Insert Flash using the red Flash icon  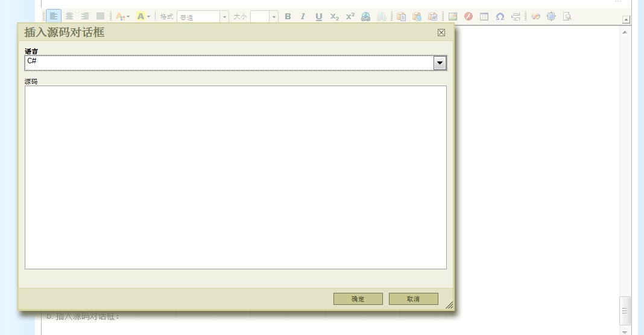468,16
